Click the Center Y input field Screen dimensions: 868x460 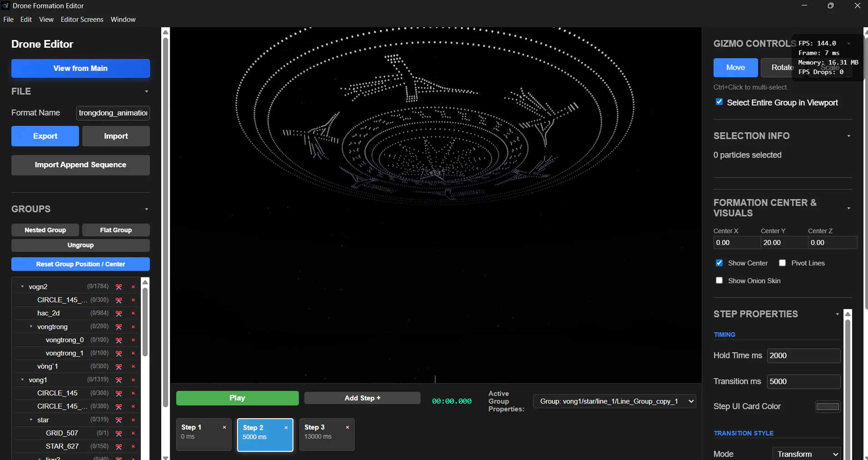click(x=784, y=243)
